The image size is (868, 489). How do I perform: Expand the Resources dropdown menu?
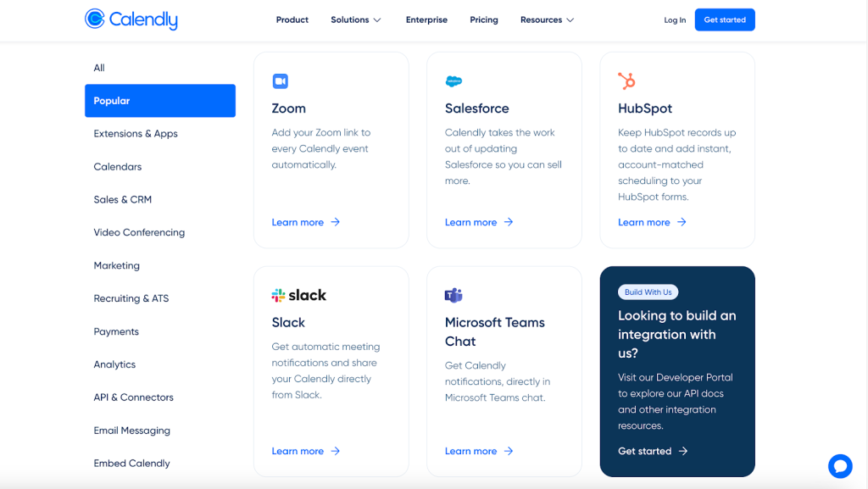tap(547, 19)
